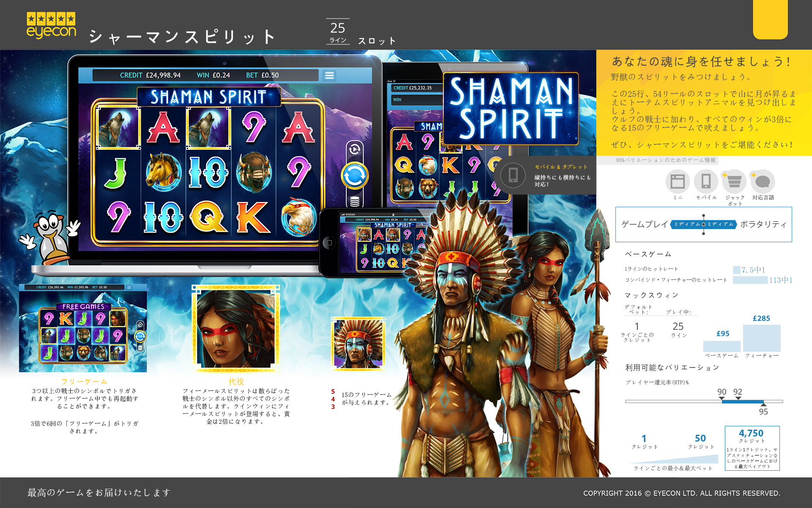
Task: Click the top-left howling wolf symbol
Action: (x=118, y=127)
